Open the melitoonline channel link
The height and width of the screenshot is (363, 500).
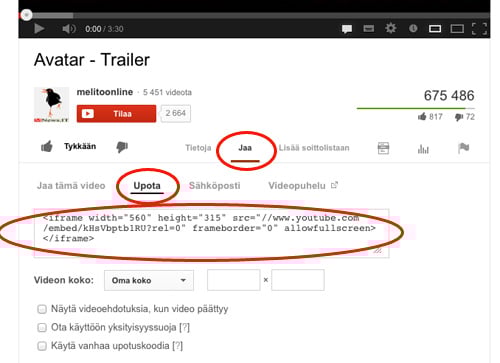pyautogui.click(x=105, y=92)
